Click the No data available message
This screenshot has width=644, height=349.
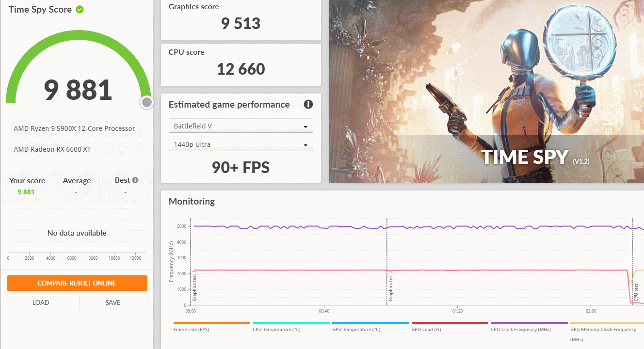coord(77,233)
